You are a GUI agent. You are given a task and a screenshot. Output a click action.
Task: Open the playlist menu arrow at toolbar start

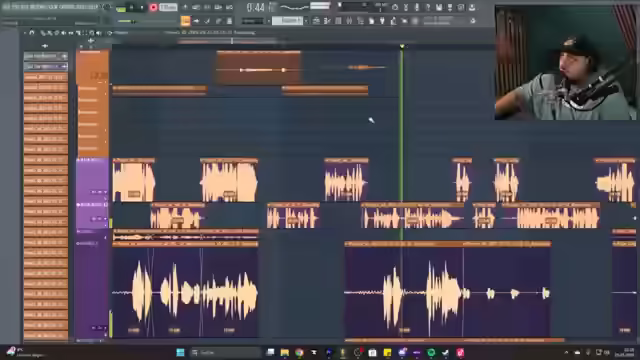(x=24, y=33)
